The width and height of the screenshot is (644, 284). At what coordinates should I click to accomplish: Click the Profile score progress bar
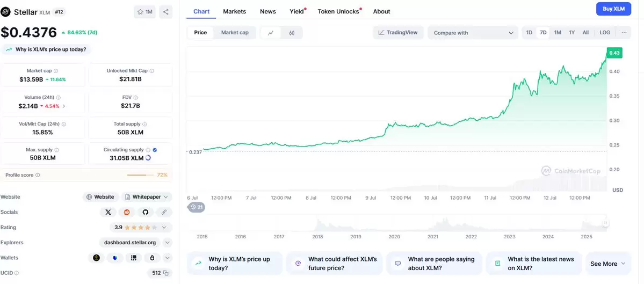141,175
